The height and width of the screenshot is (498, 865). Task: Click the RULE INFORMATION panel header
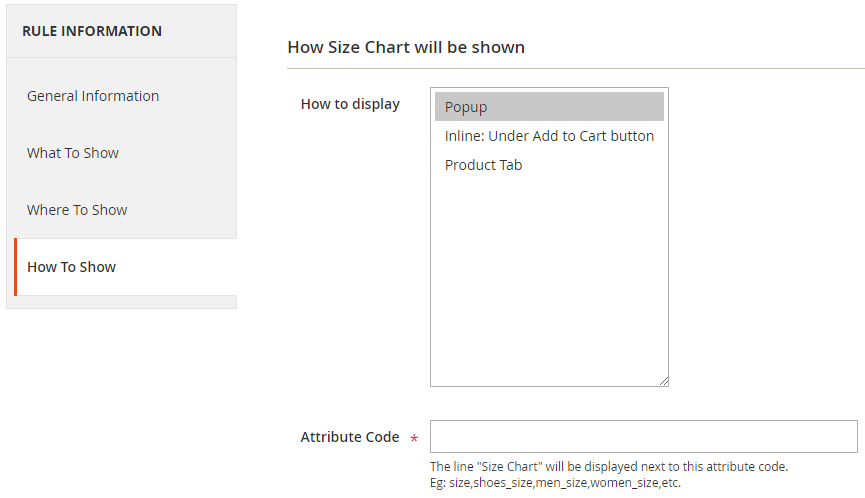pos(92,31)
